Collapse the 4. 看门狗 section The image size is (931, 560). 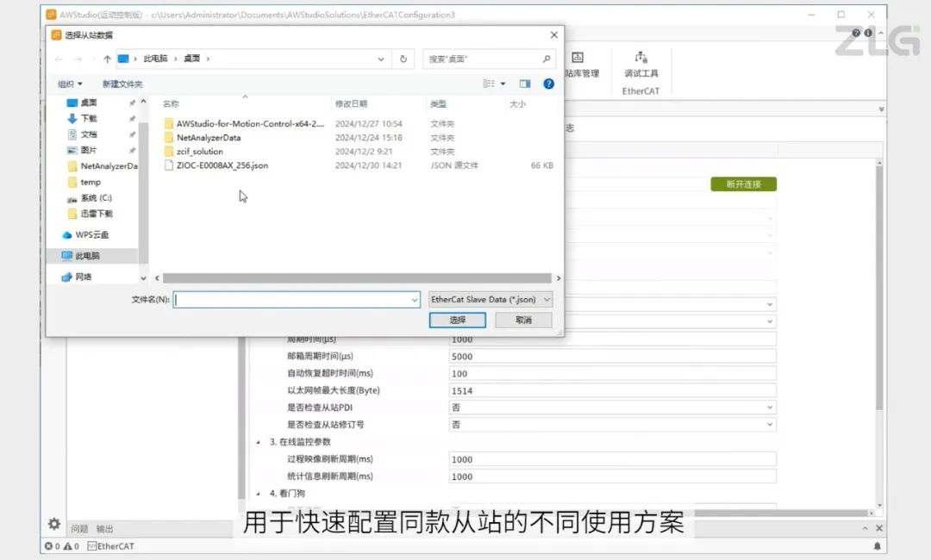point(259,494)
